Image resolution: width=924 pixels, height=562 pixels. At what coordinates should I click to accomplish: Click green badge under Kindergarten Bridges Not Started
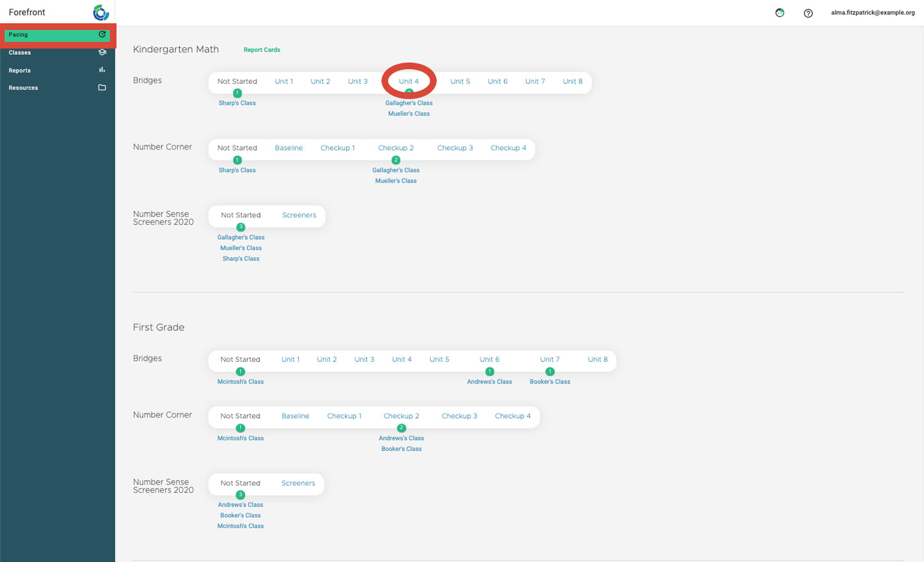point(237,93)
